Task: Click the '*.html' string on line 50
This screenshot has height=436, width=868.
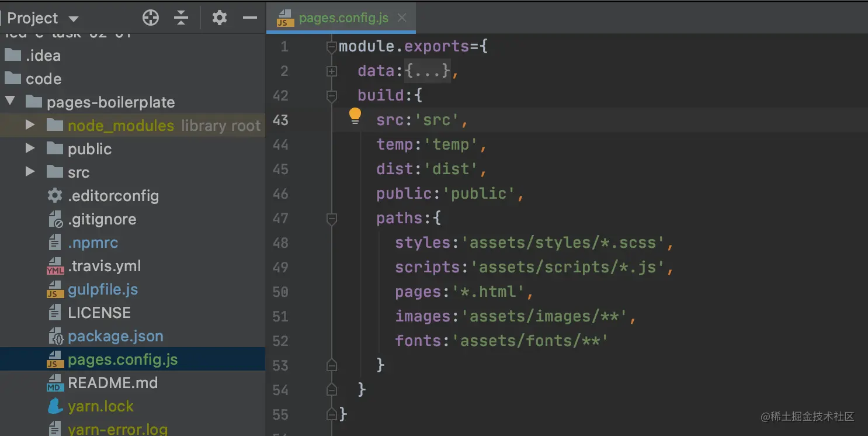Action: [x=488, y=292]
